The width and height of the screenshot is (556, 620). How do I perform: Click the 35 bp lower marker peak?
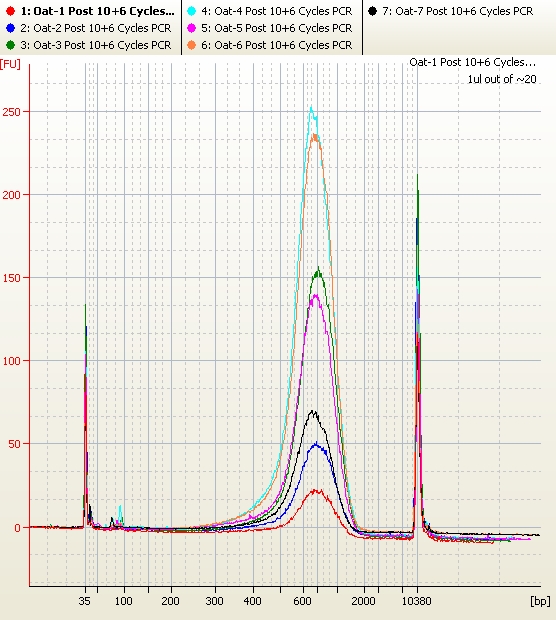pyautogui.click(x=85, y=308)
